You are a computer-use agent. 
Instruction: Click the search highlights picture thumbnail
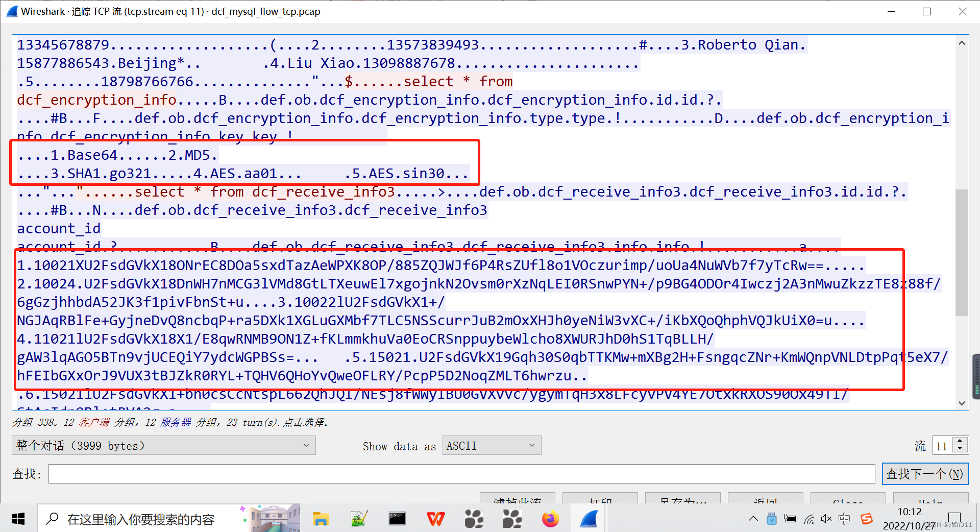[x=274, y=519]
